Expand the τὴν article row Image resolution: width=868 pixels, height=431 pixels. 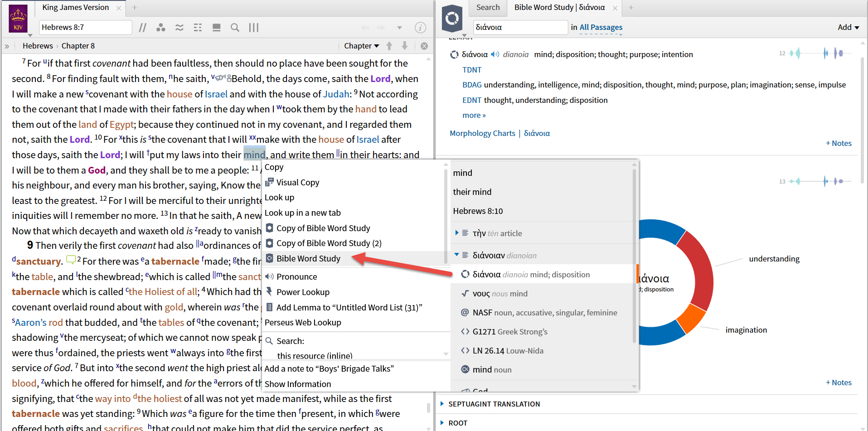pyautogui.click(x=457, y=233)
